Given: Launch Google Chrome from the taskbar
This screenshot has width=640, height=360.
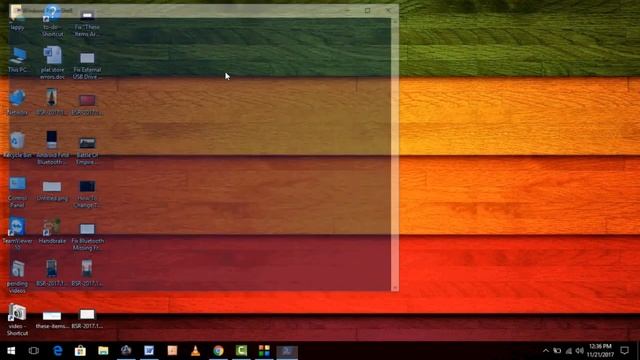Looking at the screenshot, I should point(218,351).
